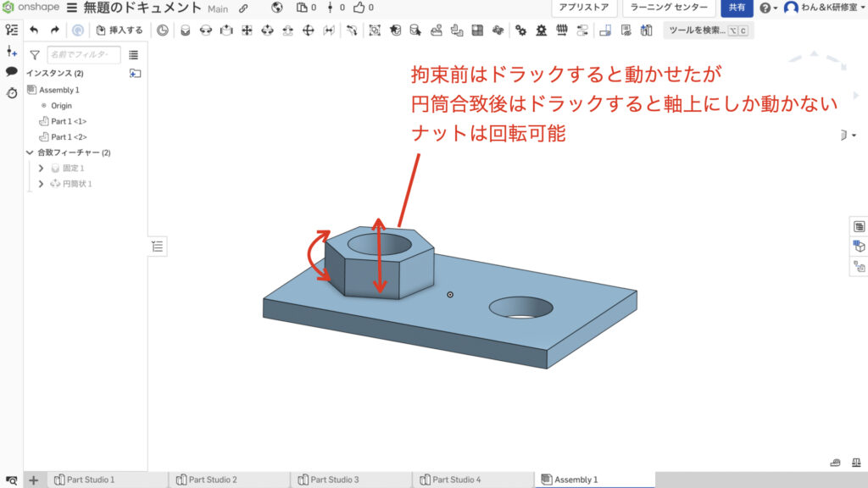868x488 pixels.
Task: Select the parallel mate tool
Action: point(329,30)
